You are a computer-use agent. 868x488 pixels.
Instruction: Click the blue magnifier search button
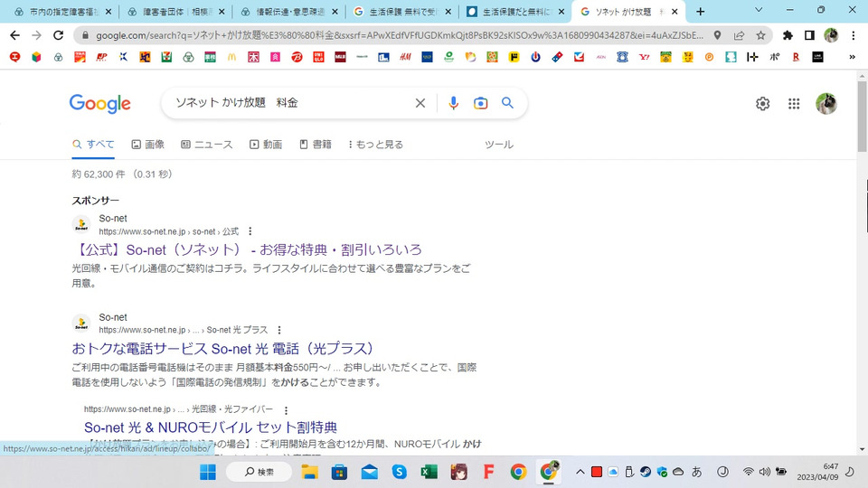pos(507,103)
